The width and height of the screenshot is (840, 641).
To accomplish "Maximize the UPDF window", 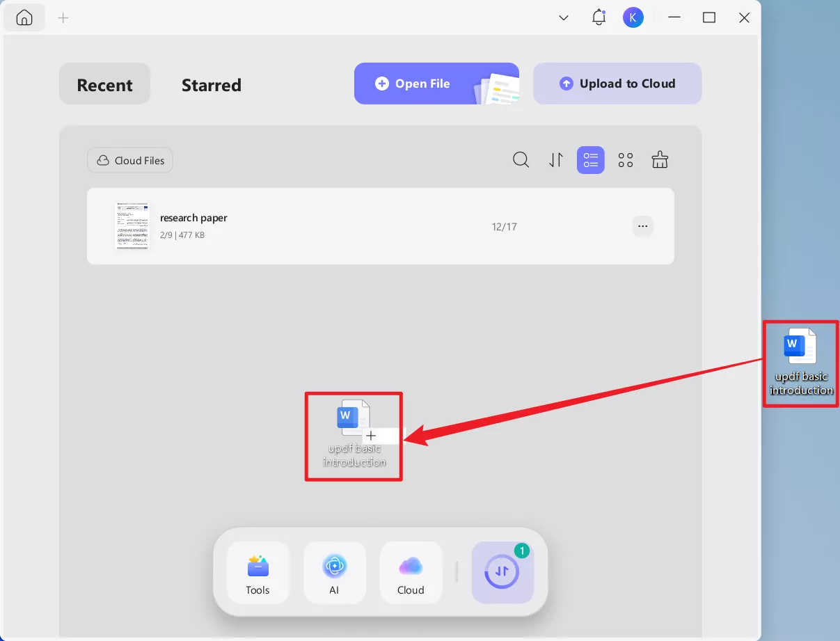I will coord(709,18).
